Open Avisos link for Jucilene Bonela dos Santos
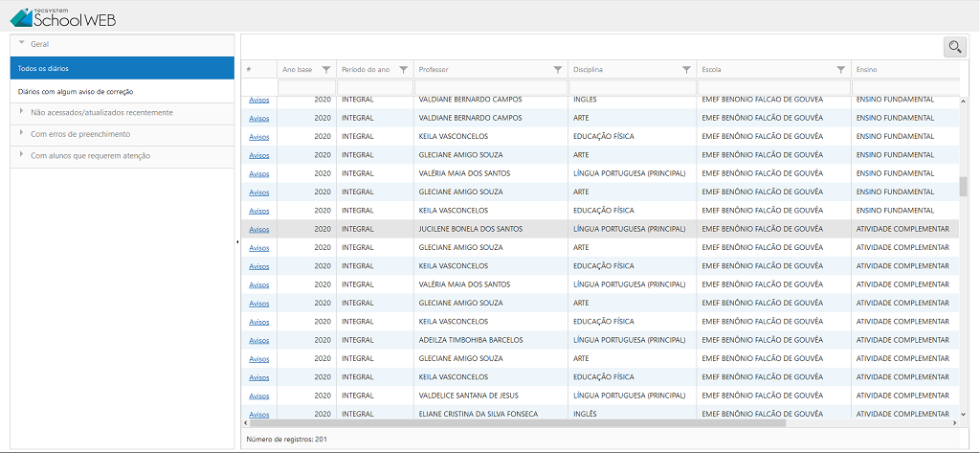The height and width of the screenshot is (453, 980). click(x=258, y=229)
